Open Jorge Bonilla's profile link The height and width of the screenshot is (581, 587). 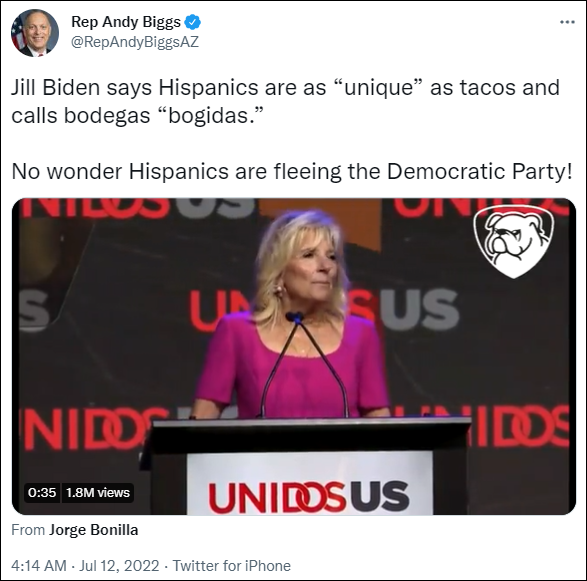pos(94,530)
